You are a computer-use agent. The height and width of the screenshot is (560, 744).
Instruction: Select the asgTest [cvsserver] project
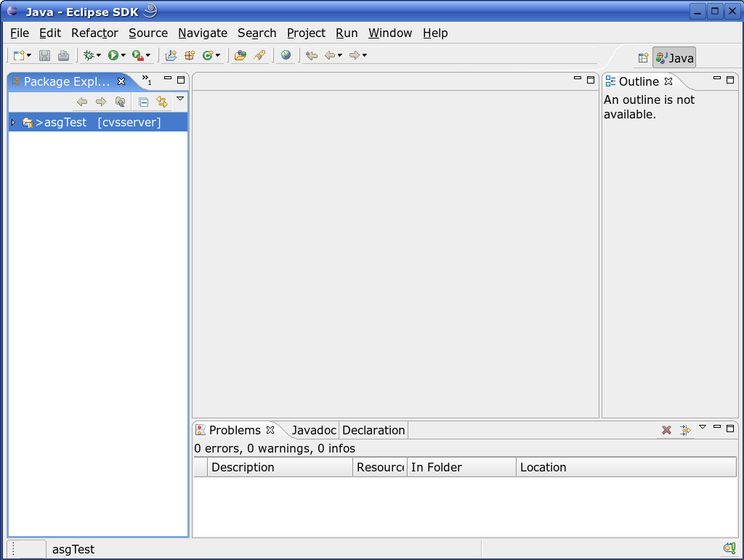pos(98,122)
